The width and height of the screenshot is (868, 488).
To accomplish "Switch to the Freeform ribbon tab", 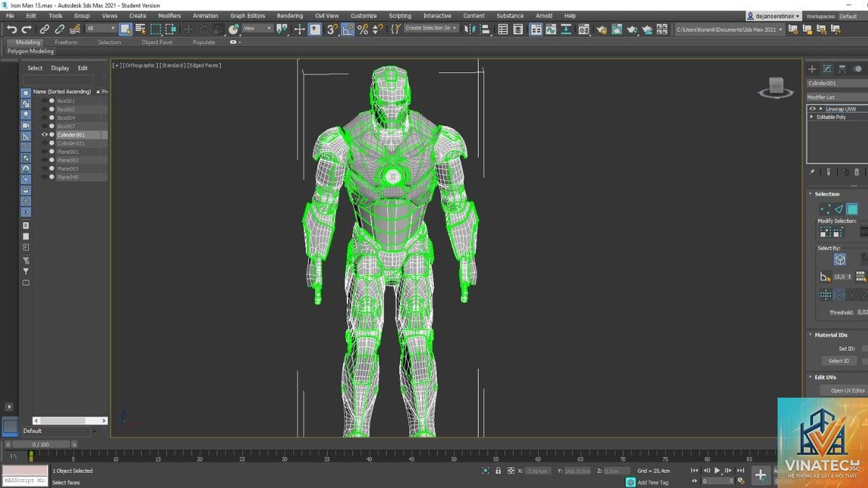I will click(x=66, y=42).
